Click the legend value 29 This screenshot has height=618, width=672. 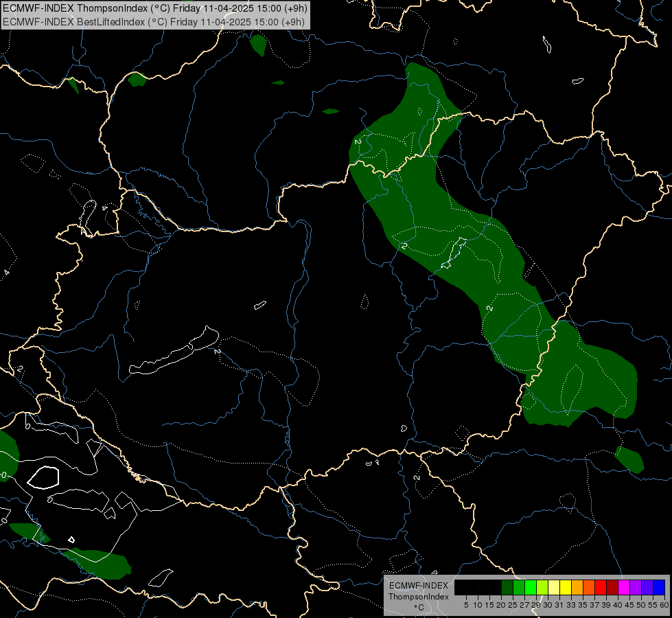(537, 605)
